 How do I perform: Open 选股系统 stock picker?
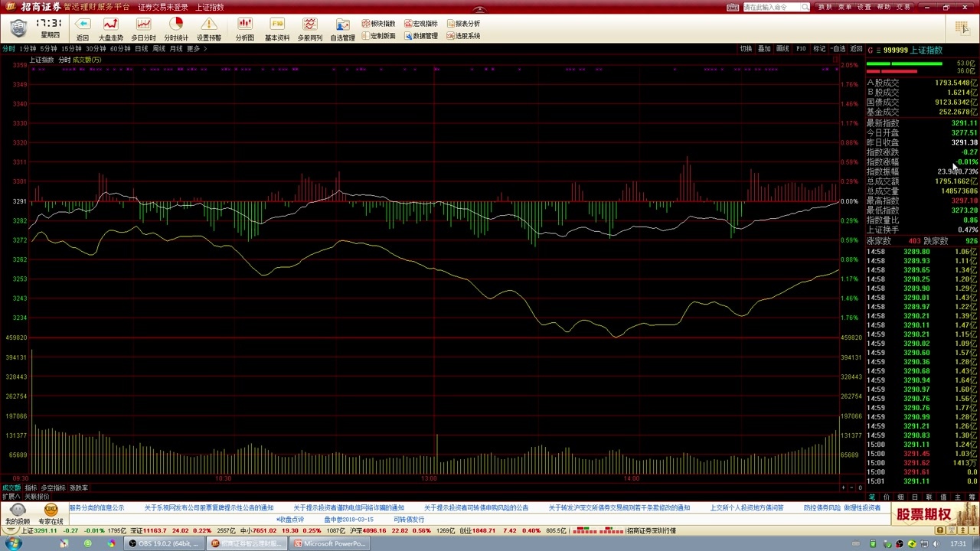click(x=462, y=36)
